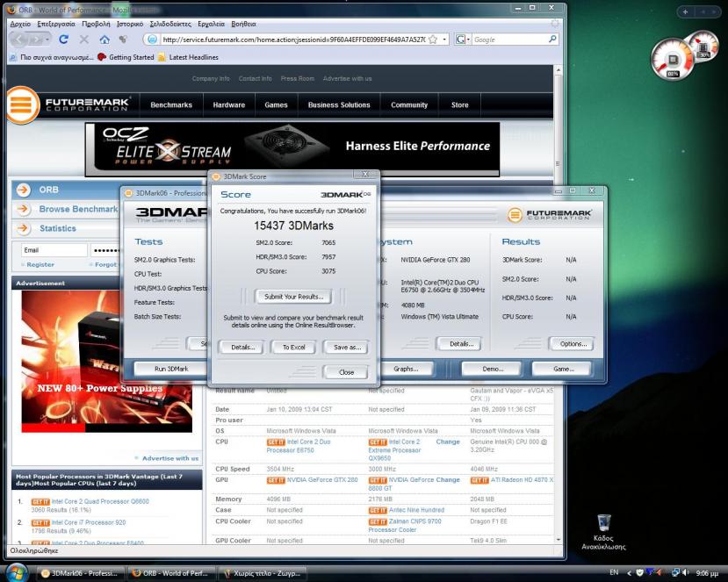
Task: Open the Games site navigation tab
Action: (x=277, y=104)
